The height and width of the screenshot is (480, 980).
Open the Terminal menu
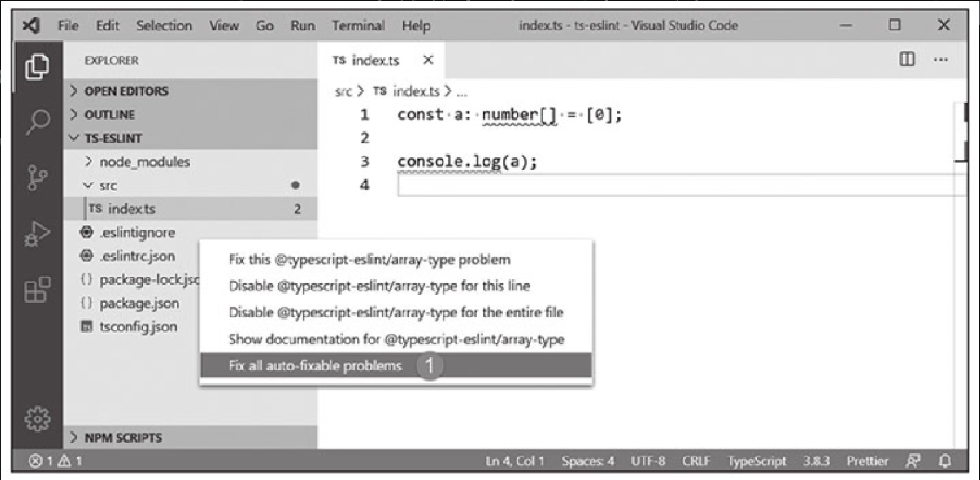click(359, 25)
